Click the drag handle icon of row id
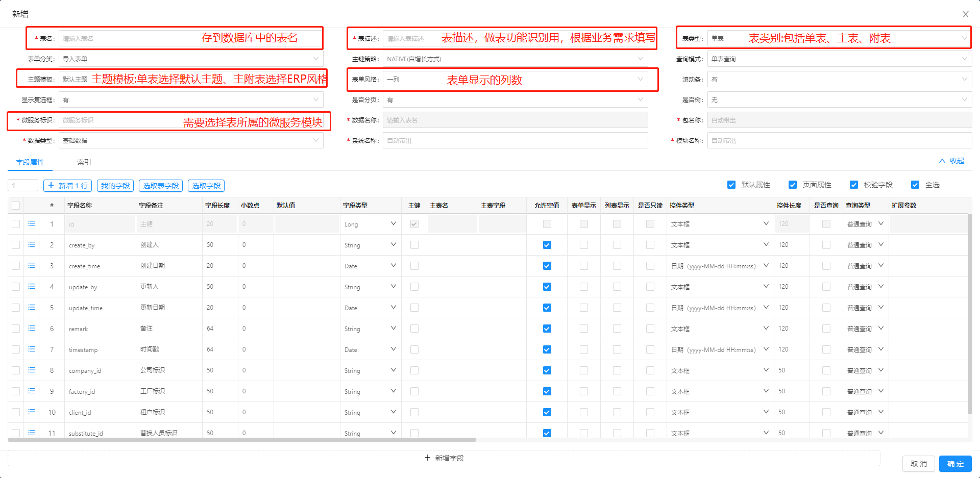The image size is (980, 478). click(32, 224)
